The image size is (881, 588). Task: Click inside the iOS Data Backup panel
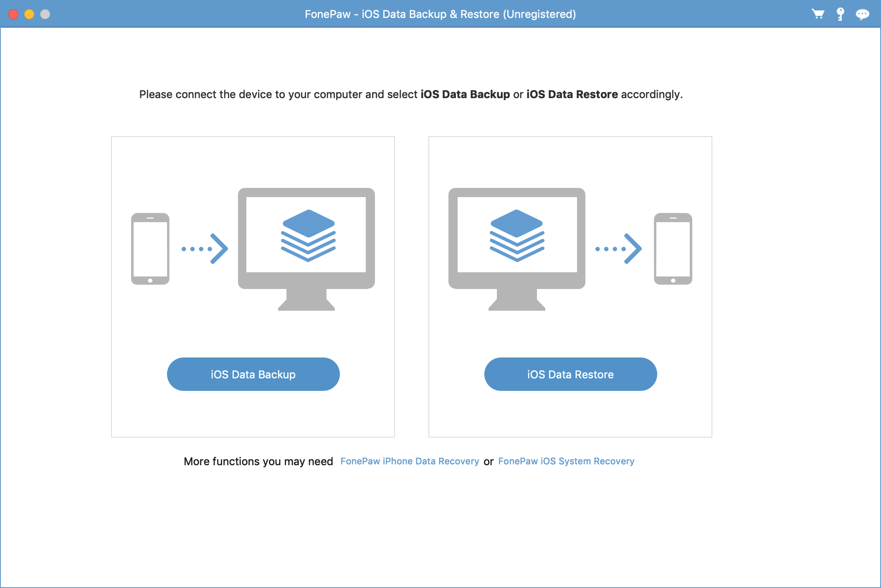(253, 413)
